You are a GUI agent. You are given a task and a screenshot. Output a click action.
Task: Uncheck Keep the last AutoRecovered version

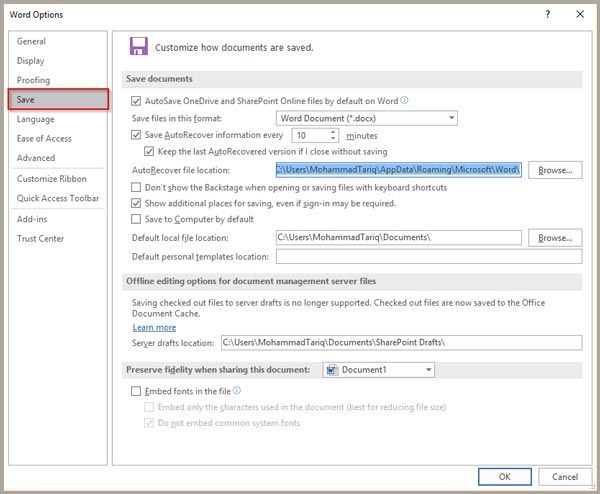(x=149, y=152)
